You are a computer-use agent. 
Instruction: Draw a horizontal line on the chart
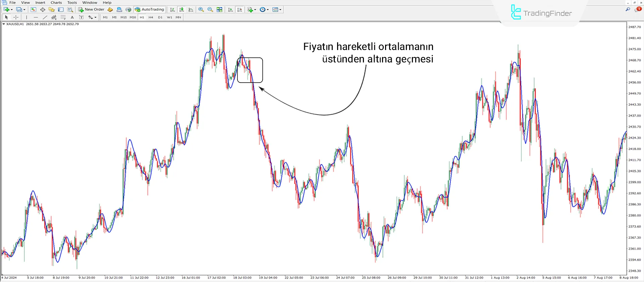tap(36, 17)
